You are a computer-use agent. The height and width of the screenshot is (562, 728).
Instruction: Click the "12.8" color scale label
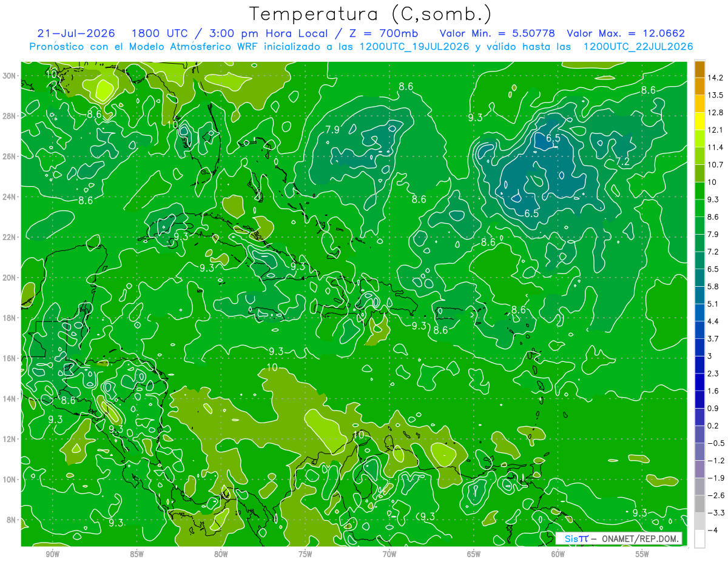pyautogui.click(x=716, y=113)
